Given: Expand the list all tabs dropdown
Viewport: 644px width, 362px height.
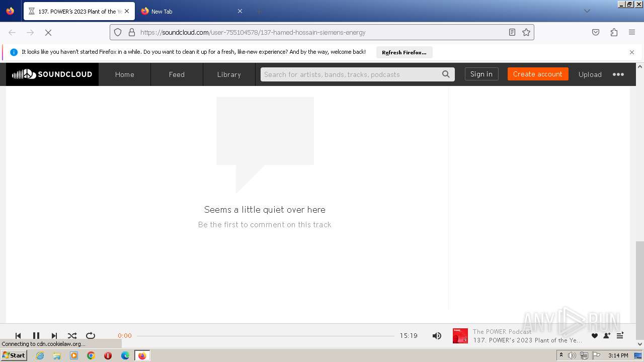Looking at the screenshot, I should click(587, 11).
